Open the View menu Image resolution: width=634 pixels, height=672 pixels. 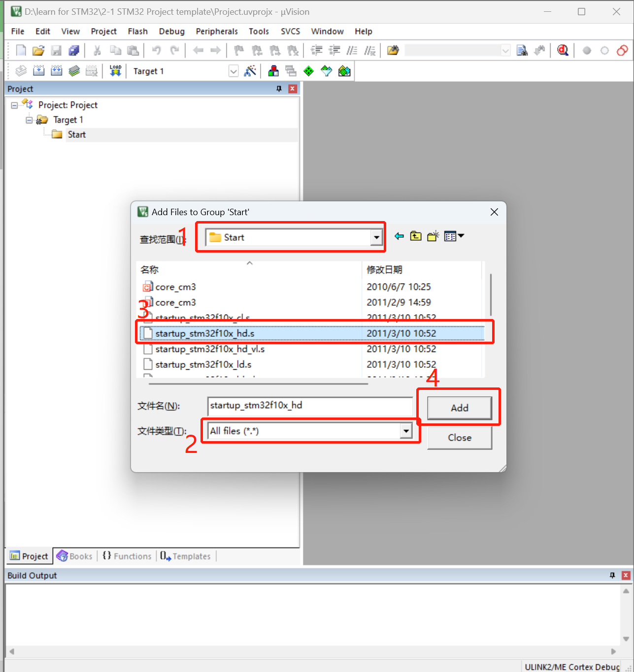point(70,32)
